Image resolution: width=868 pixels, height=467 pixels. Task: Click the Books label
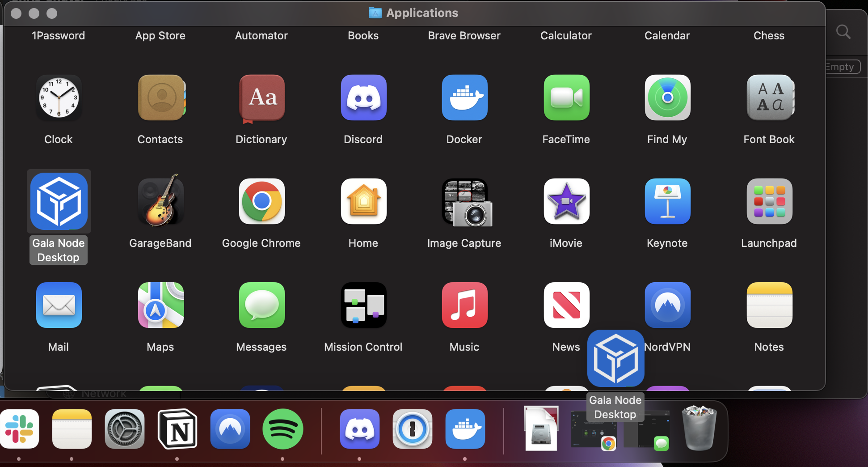[x=363, y=36]
